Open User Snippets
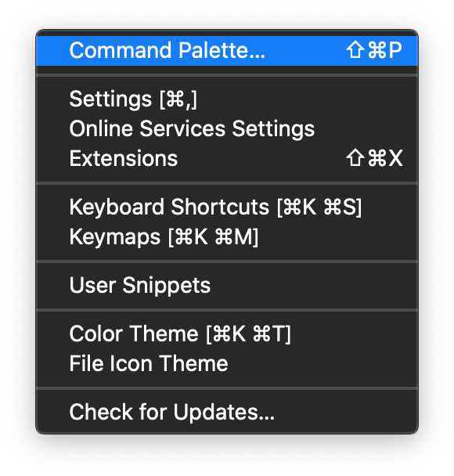This screenshot has width=454, height=476. pos(227,285)
